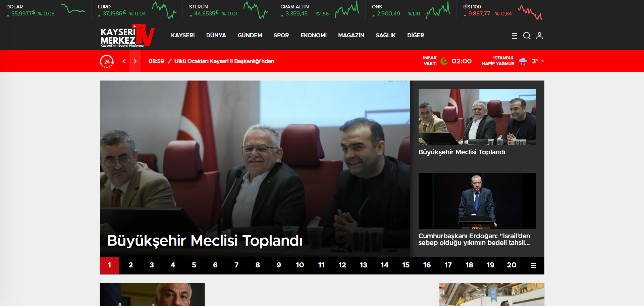Viewport: 644px width, 306px height.
Task: Select slide 2 in headline pager
Action: [130, 265]
